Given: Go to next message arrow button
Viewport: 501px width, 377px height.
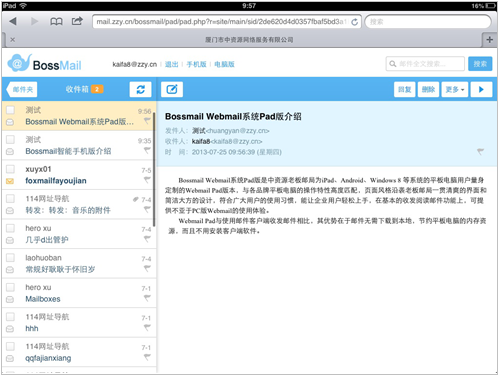Looking at the screenshot, I should point(481,89).
